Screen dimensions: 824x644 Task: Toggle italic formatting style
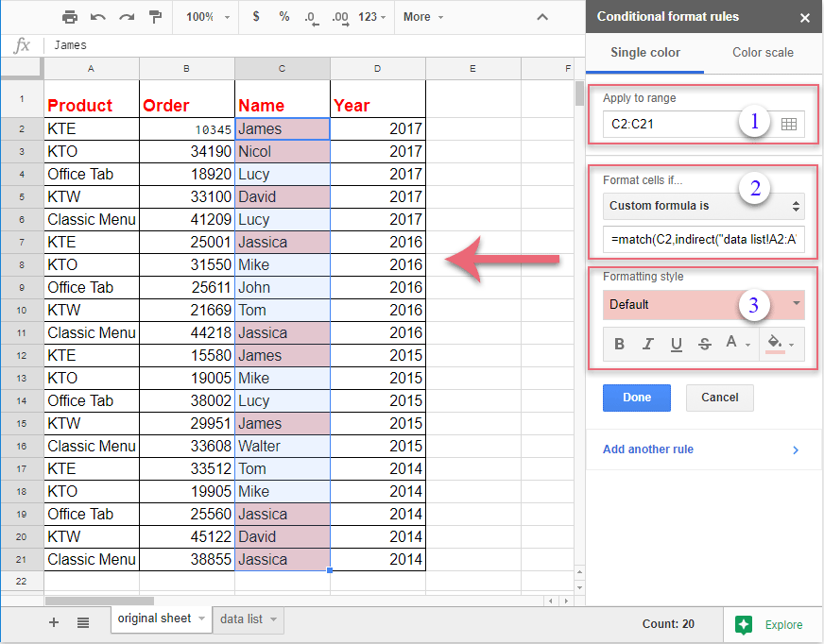pyautogui.click(x=647, y=344)
